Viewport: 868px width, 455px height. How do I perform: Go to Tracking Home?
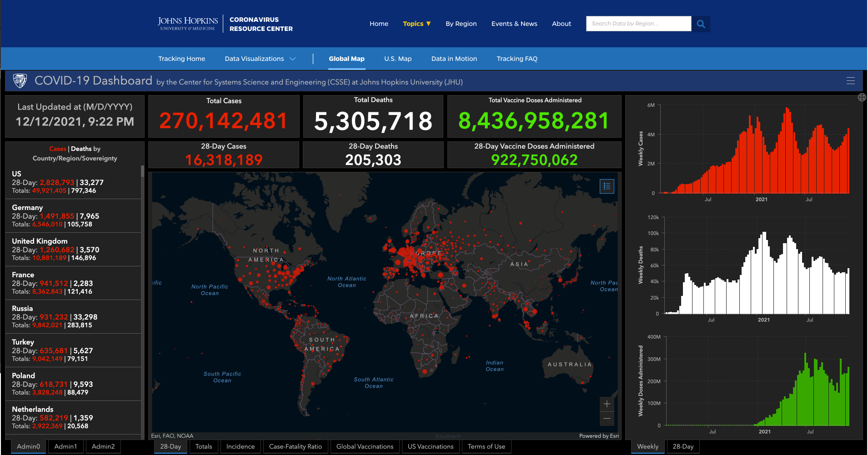pyautogui.click(x=181, y=59)
